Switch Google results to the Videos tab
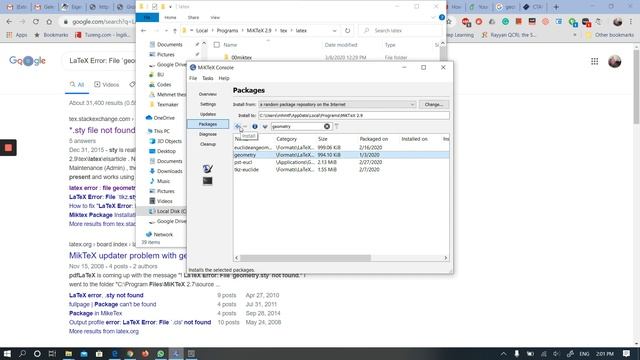 click(x=107, y=84)
